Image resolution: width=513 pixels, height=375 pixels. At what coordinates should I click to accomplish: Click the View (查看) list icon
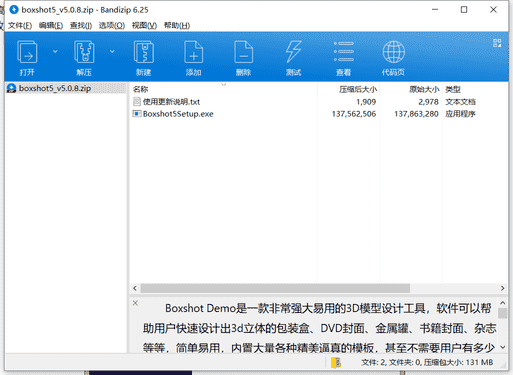click(x=344, y=52)
